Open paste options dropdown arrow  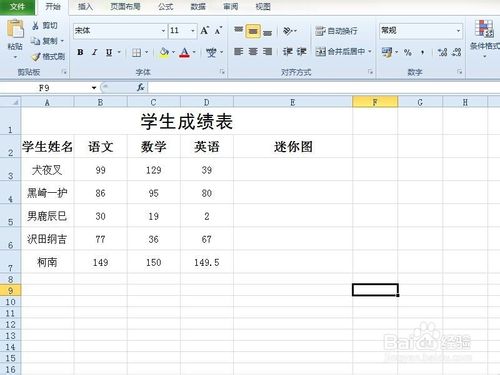coord(15,57)
